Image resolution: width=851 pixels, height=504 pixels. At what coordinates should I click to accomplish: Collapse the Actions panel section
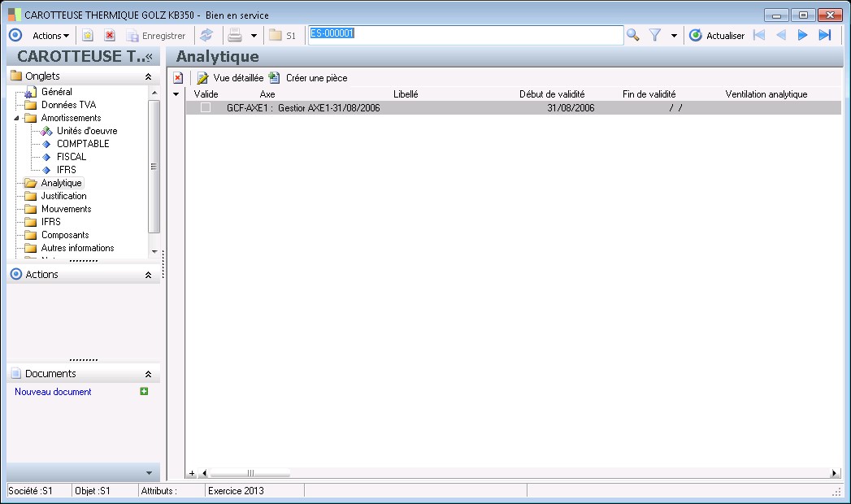[x=148, y=275]
